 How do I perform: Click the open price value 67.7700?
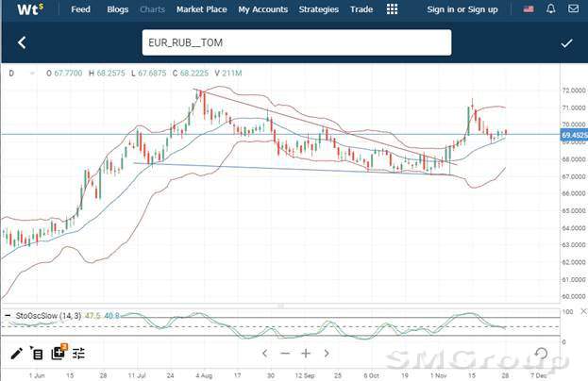click(68, 73)
